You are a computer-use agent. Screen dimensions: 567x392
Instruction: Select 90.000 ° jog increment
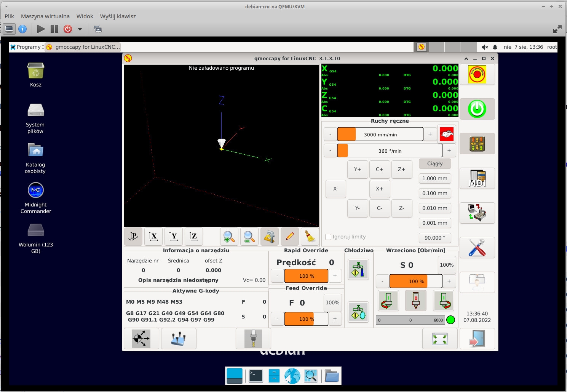435,238
